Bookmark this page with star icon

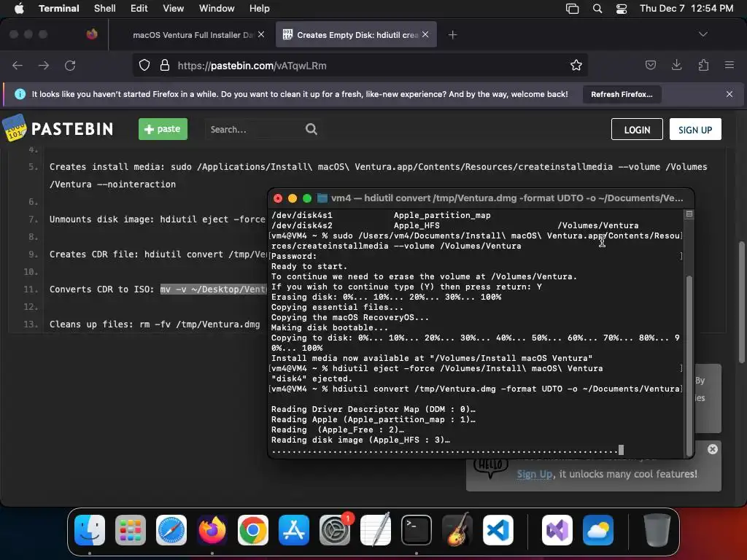tap(576, 65)
